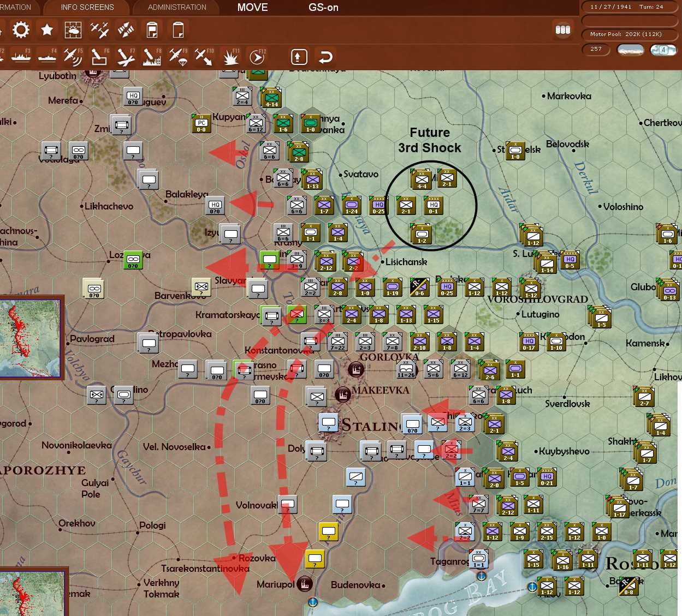The height and width of the screenshot is (616, 682).
Task: Open the INFO SCREENS tab
Action: pos(87,7)
